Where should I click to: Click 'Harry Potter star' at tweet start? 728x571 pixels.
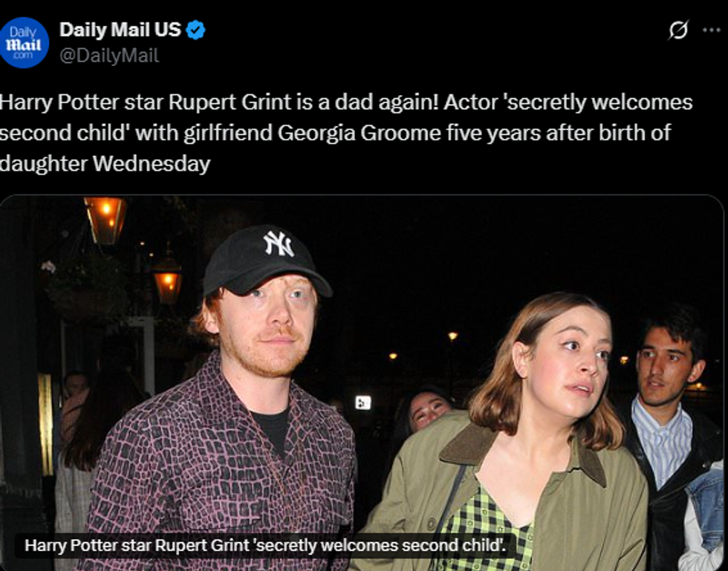point(81,102)
